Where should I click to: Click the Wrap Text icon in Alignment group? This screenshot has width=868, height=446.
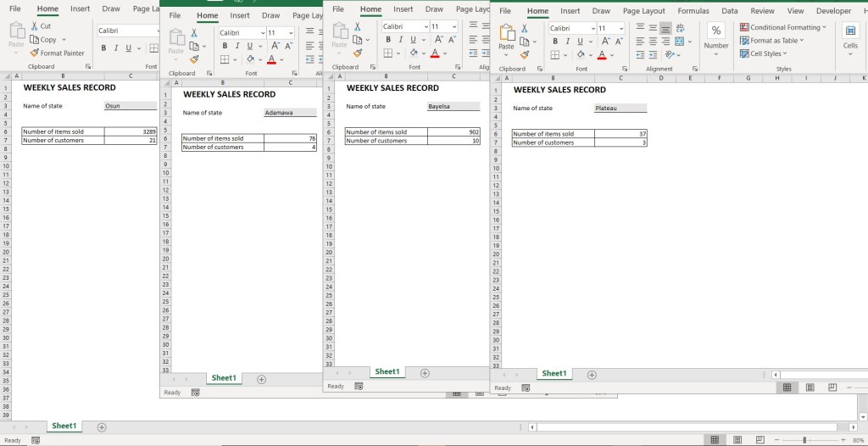click(x=680, y=28)
